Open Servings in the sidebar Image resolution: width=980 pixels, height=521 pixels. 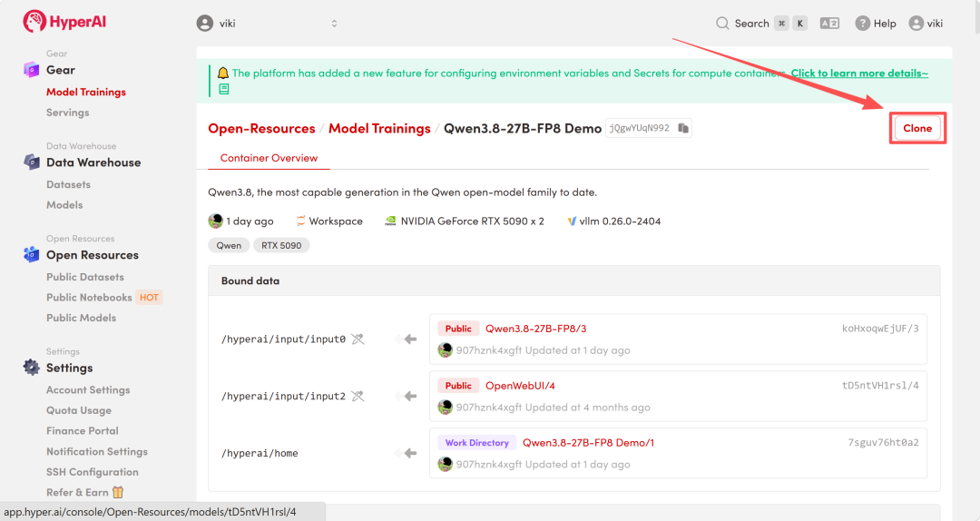coord(67,113)
